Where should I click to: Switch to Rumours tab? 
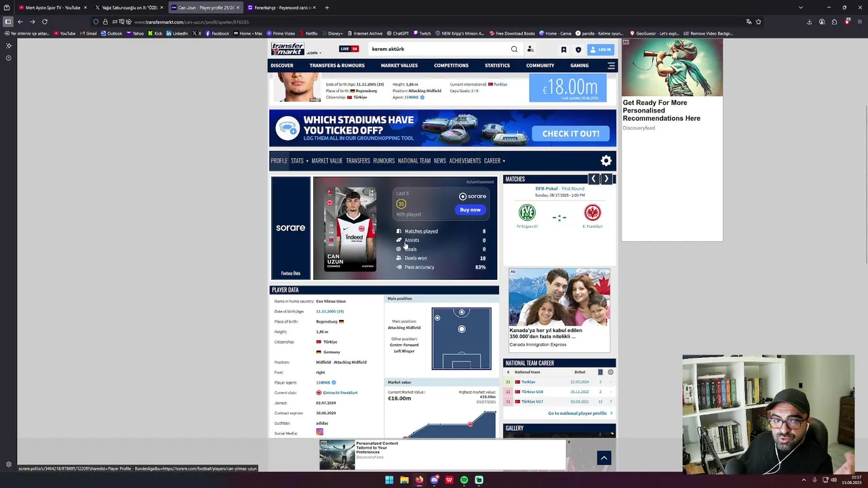click(384, 161)
